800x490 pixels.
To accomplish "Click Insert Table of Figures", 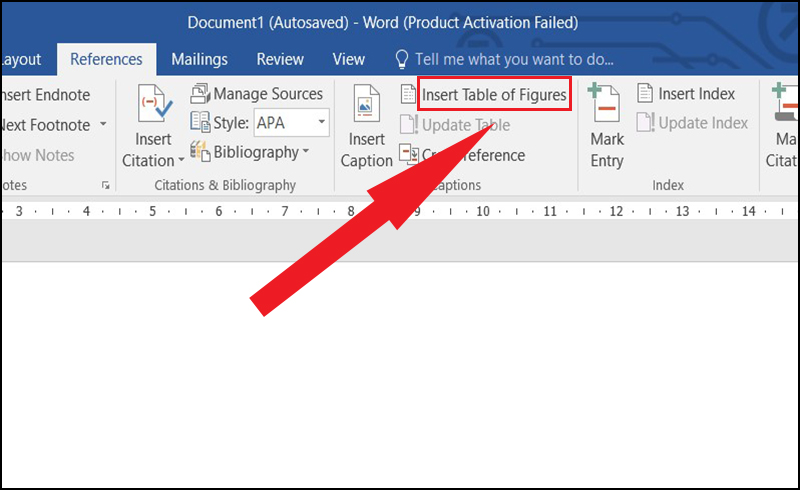I will point(494,94).
